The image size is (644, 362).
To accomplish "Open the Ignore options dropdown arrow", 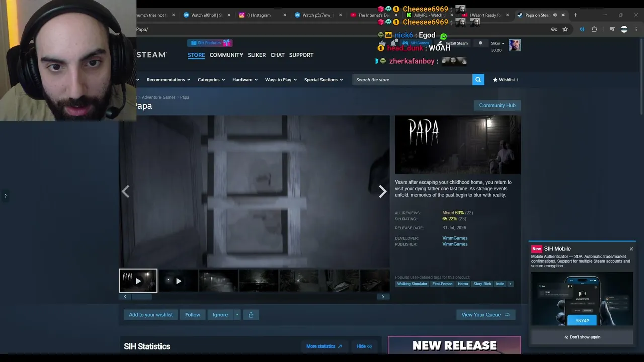I will point(237,315).
